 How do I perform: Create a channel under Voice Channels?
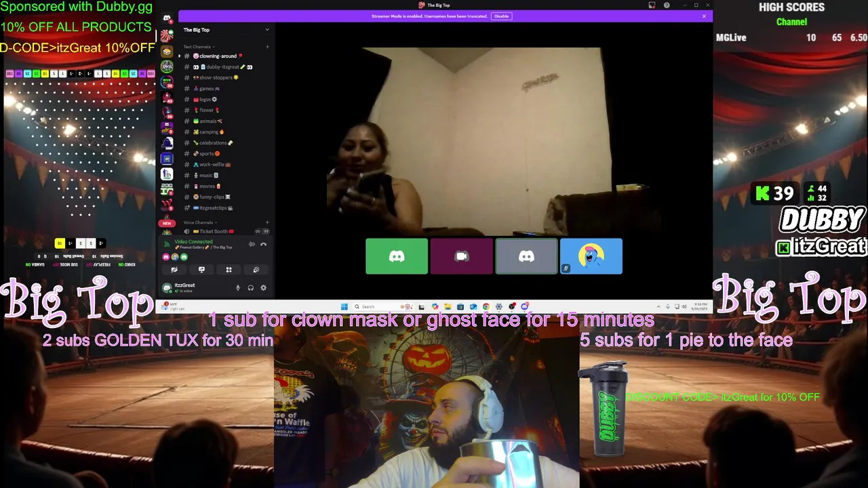click(x=267, y=222)
